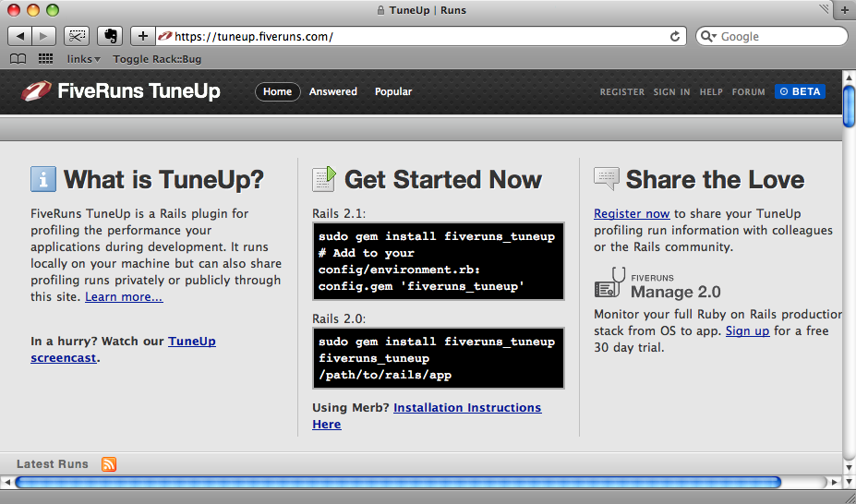
Task: Click the Share the Love heading
Action: [x=715, y=179]
